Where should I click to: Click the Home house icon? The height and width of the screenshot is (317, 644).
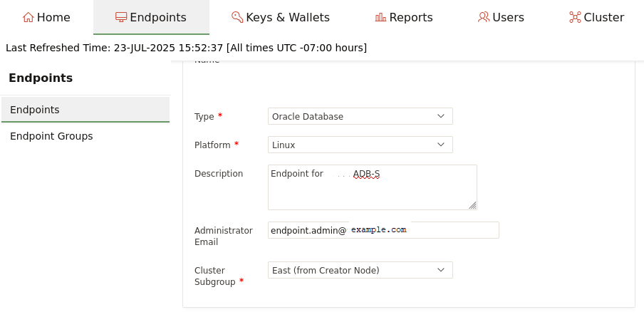(28, 17)
